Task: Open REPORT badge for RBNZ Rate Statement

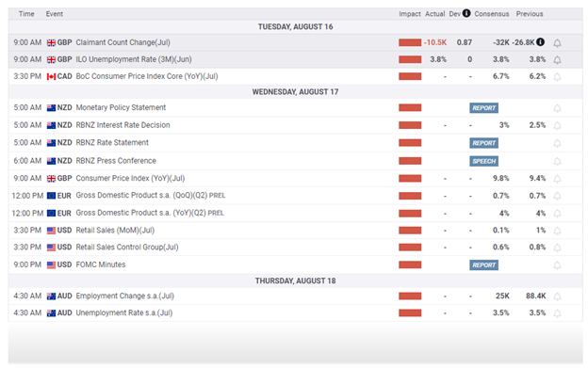Action: coord(483,143)
